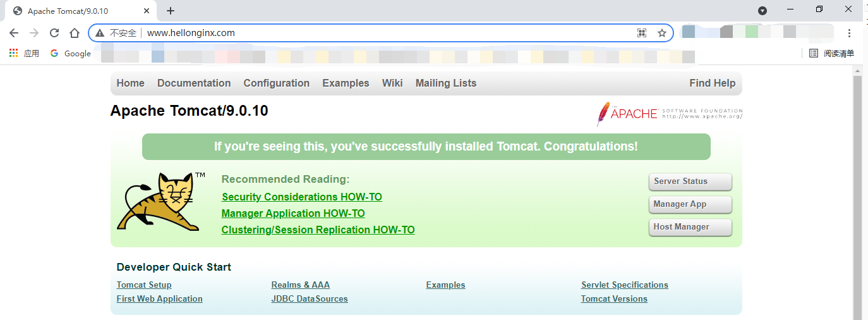
Task: Select the Apache Tomcat/9.0.10 browser tab
Action: tap(80, 11)
